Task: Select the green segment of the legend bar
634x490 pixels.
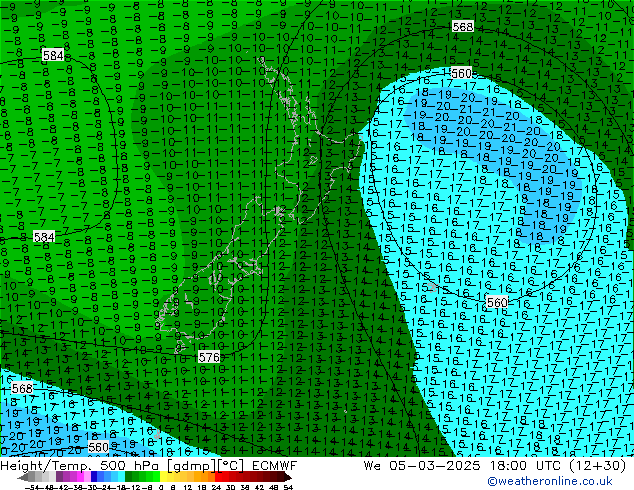Action: coord(140,478)
